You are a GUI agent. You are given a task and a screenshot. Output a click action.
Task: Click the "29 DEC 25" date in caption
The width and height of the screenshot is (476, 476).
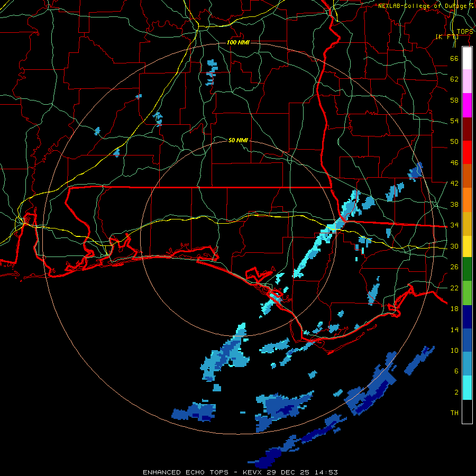[x=289, y=472]
